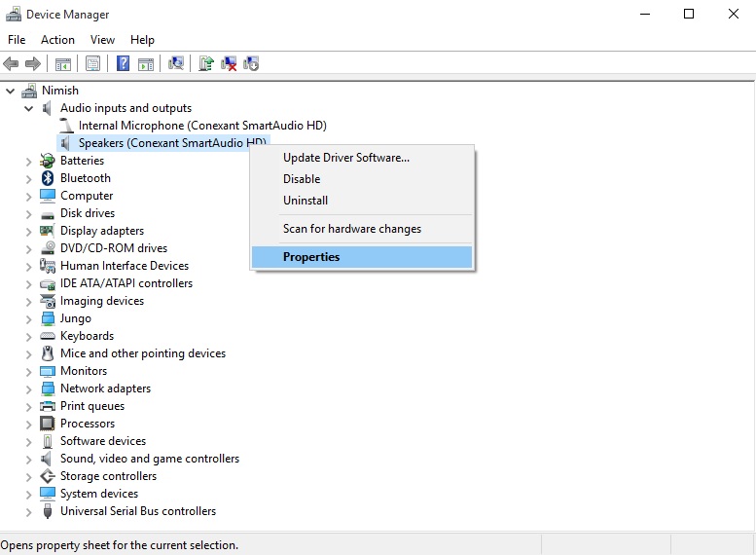The height and width of the screenshot is (555, 756).
Task: Expand the Display adapters node arrow
Action: [x=28, y=232]
